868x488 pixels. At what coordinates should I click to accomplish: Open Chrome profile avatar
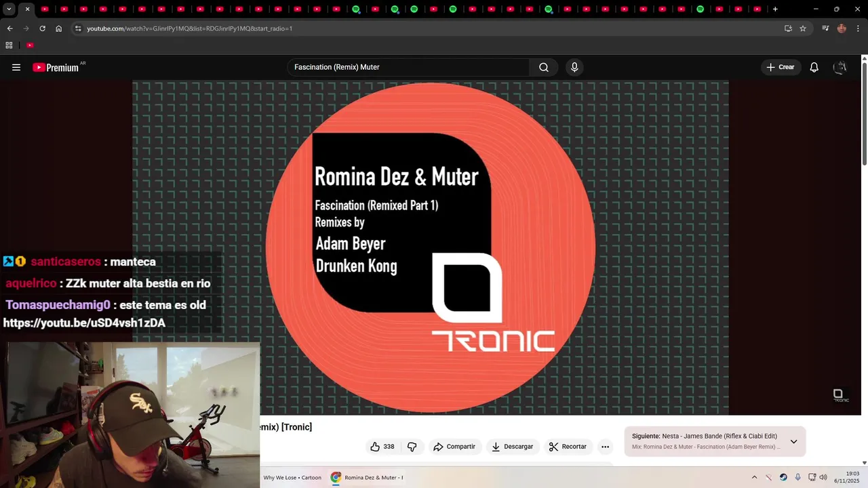(842, 28)
